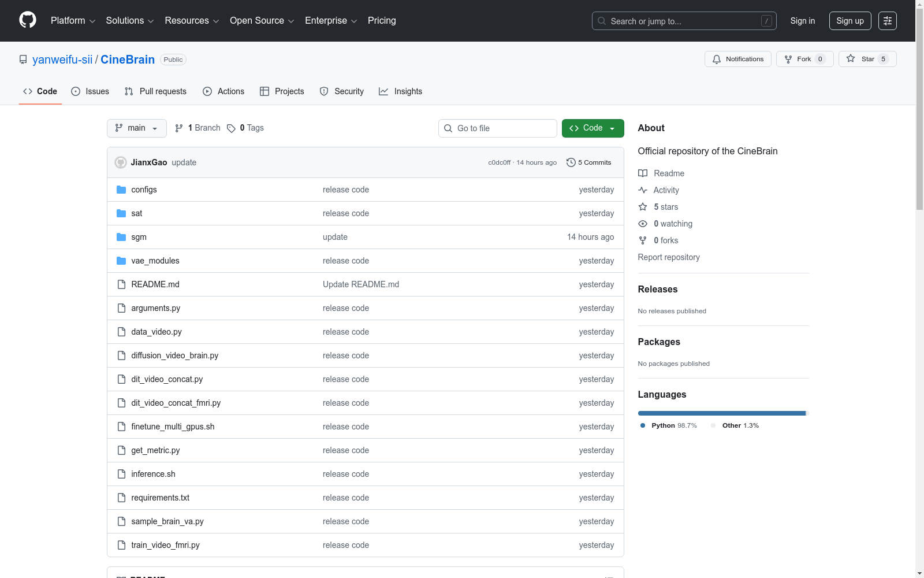Click the watching eye icon
Viewport: 924px width, 578px height.
coord(643,224)
